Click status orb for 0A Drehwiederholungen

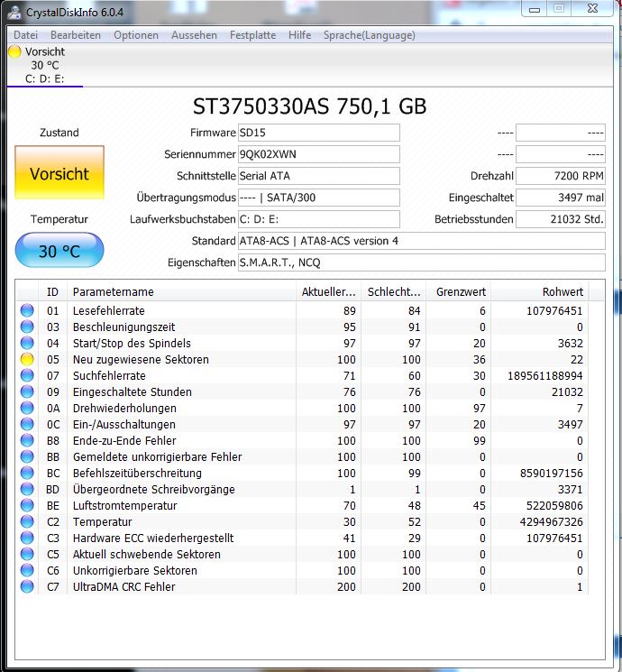coord(27,408)
